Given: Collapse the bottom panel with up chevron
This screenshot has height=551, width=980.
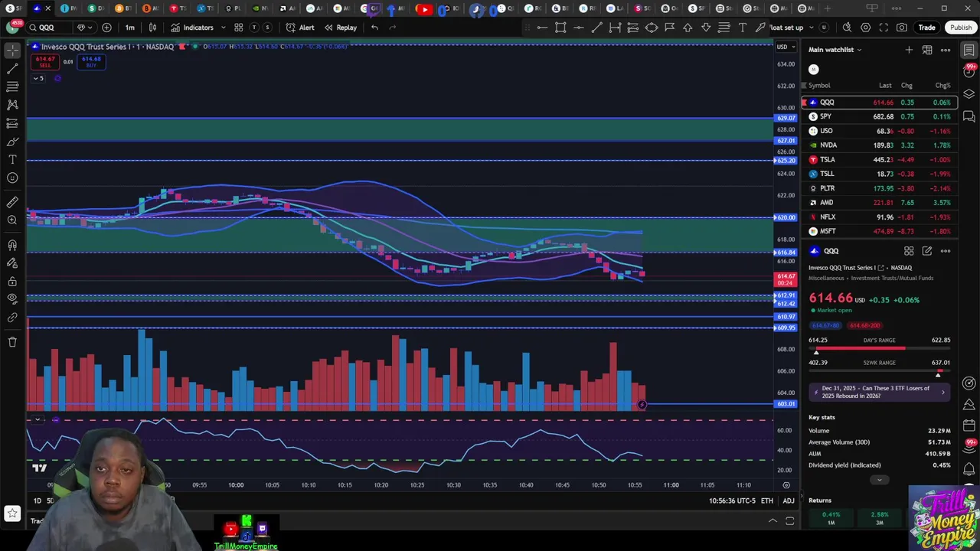Looking at the screenshot, I should point(773,521).
